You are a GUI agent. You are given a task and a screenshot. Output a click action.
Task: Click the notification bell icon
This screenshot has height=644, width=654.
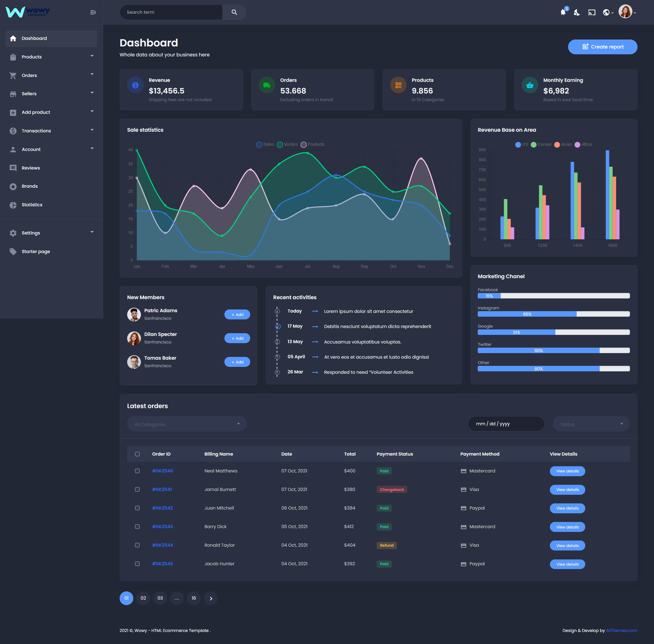pos(563,12)
